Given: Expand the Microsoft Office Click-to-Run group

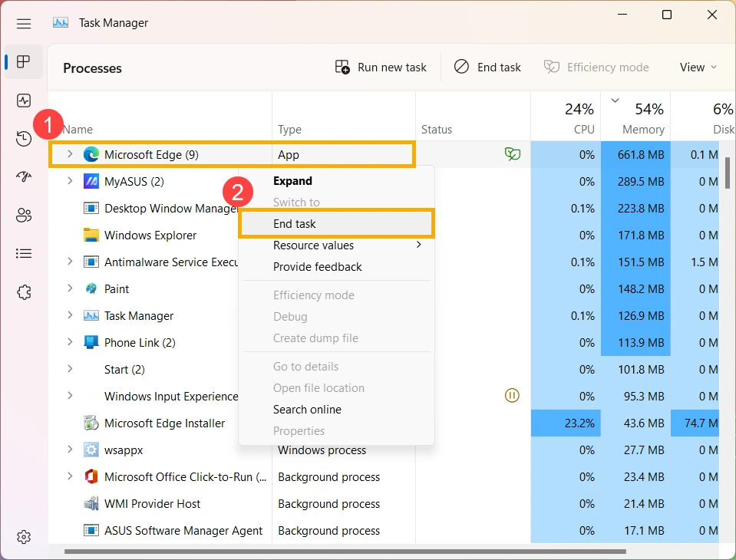Looking at the screenshot, I should pos(70,476).
